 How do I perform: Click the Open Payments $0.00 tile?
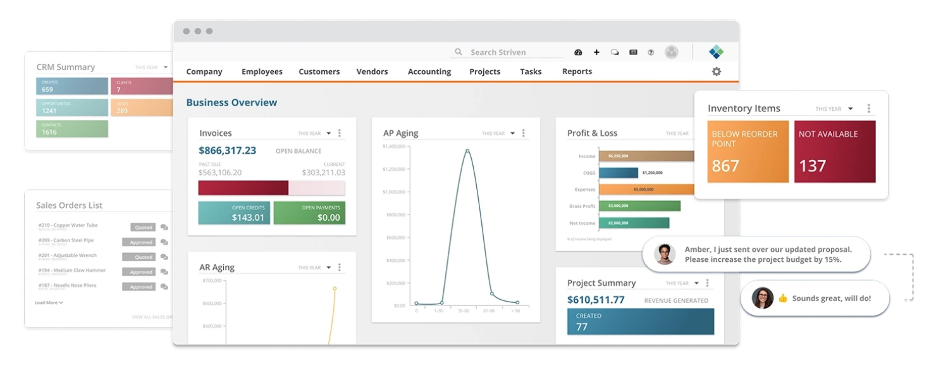[309, 213]
